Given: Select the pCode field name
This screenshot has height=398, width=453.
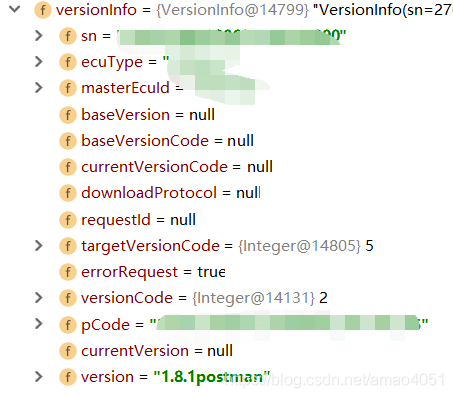Looking at the screenshot, I should coord(105,325).
